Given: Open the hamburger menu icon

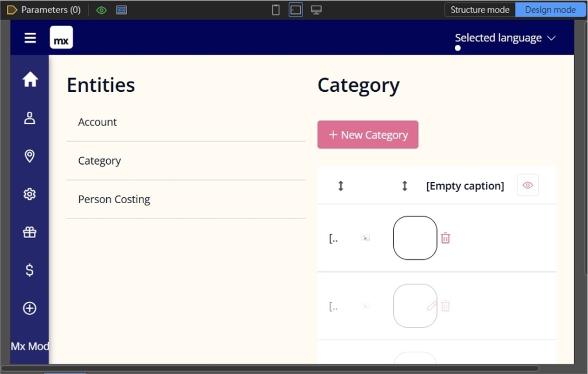Looking at the screenshot, I should 30,38.
